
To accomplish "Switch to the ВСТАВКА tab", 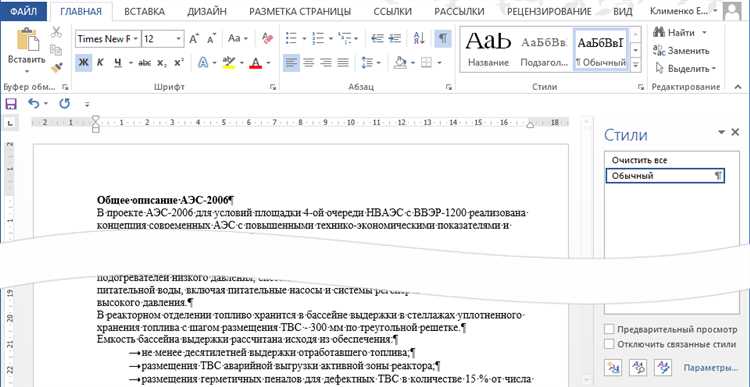I will pyautogui.click(x=144, y=11).
